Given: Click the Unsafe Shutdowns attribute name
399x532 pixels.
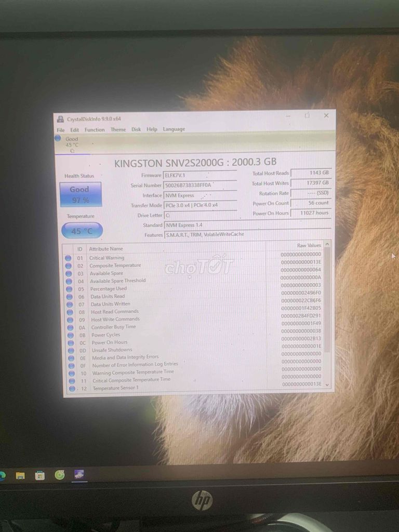Looking at the screenshot, I should pos(112,350).
